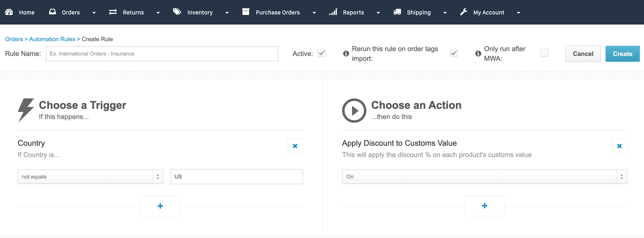The width and height of the screenshot is (644, 238).
Task: Open the 'On' discount setting dropdown
Action: point(485,177)
